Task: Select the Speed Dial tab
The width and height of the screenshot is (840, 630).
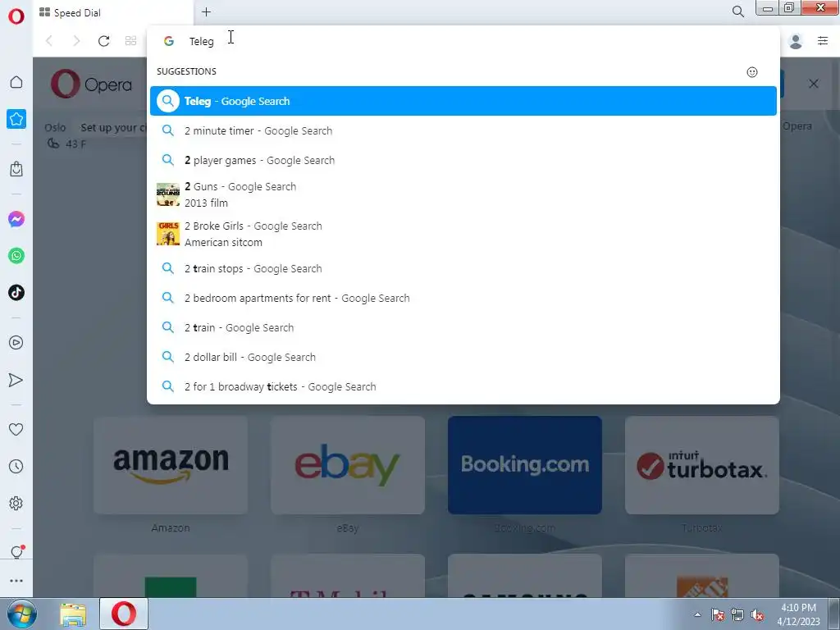Action: coord(113,12)
